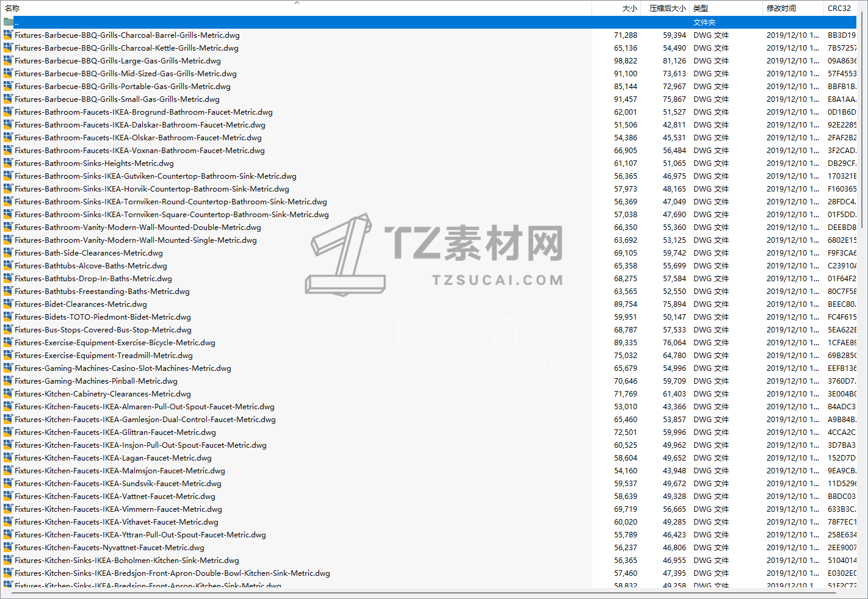Select the file name Fixtures-Bidet-Clearances-Metric.dwg
Screen dimensions: 868x599
81,304
